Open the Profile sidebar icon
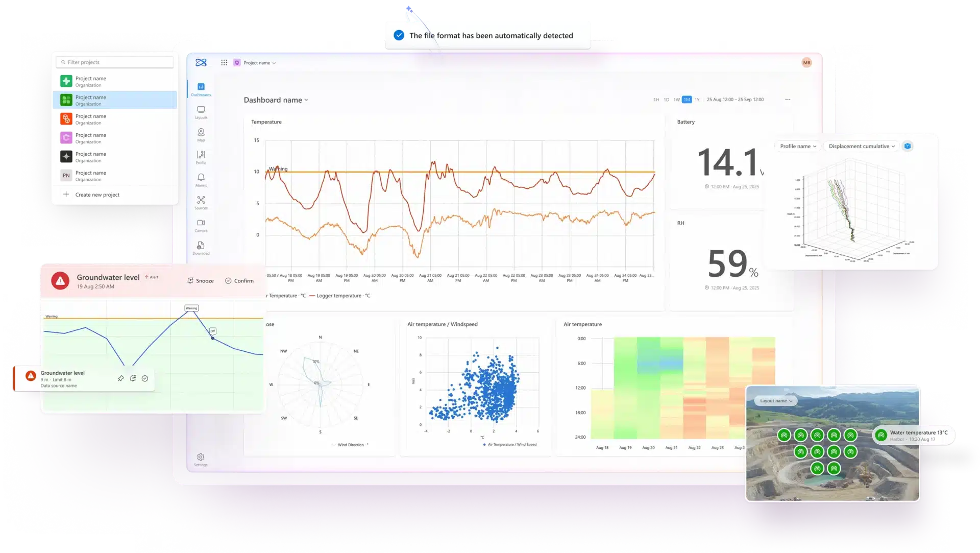The width and height of the screenshot is (980, 553). coord(201,155)
